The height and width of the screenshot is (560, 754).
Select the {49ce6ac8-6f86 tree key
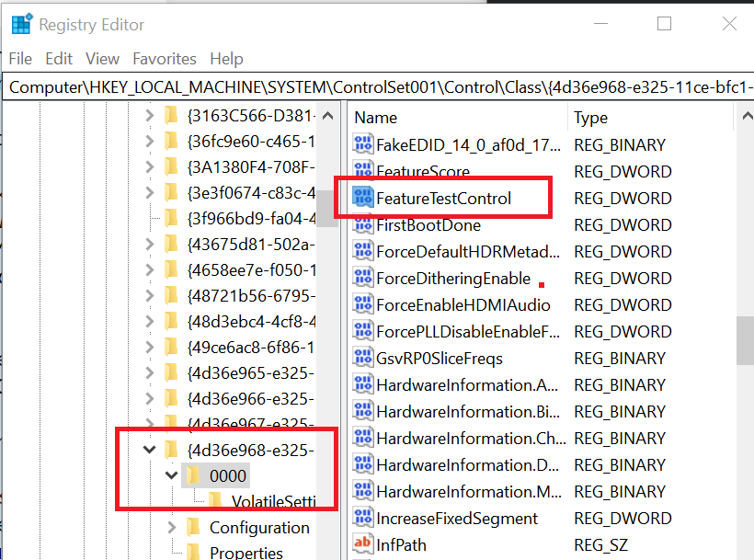coord(251,347)
